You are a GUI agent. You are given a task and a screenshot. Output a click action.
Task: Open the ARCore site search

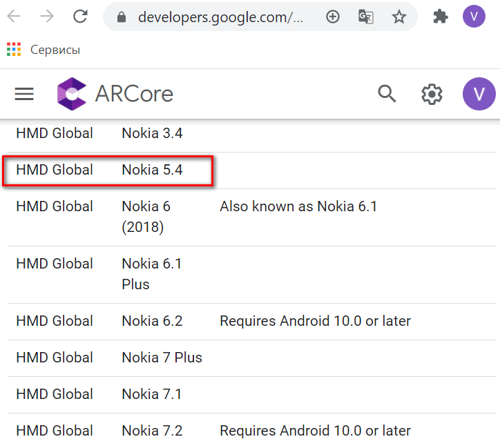pos(387,94)
